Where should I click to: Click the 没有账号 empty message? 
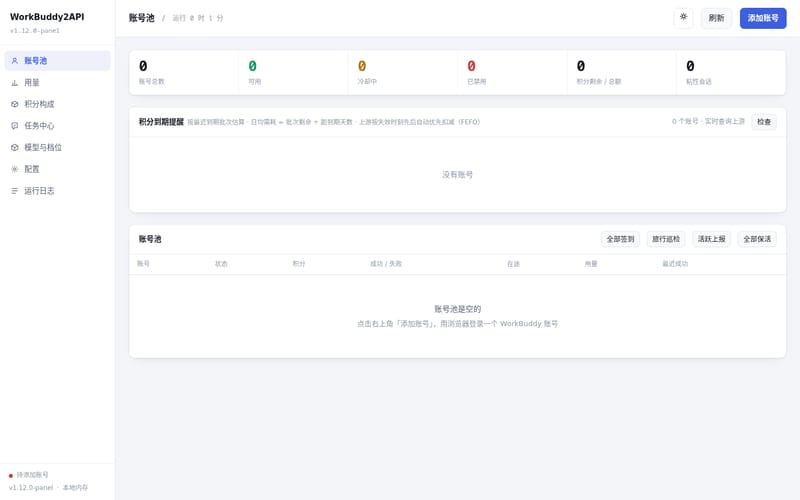(457, 174)
